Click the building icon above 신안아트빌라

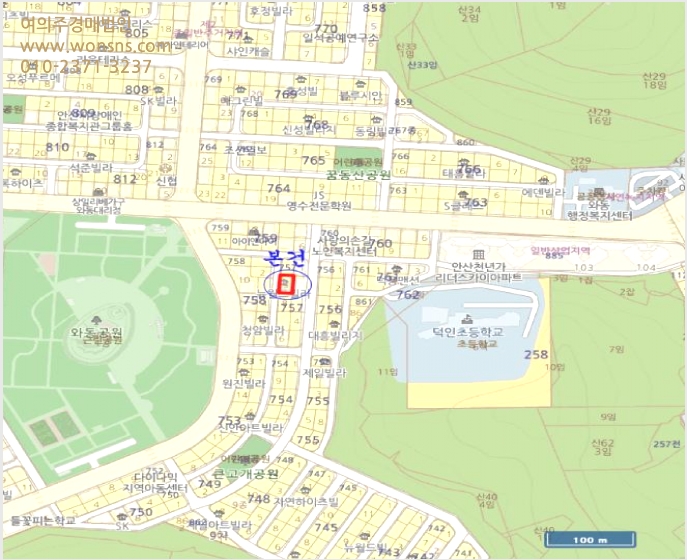tap(250, 415)
